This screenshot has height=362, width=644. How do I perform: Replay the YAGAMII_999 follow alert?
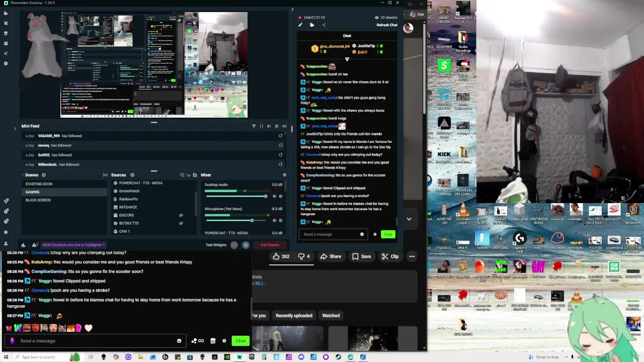[x=280, y=136]
